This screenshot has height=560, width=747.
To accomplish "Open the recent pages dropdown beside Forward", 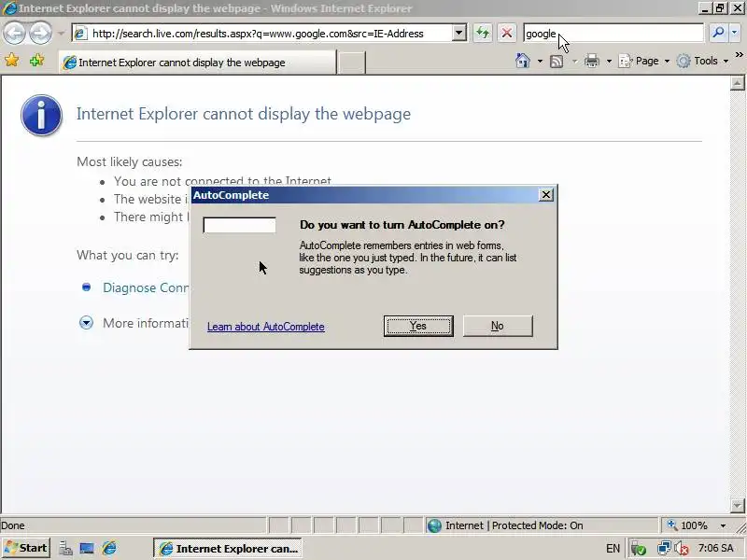I will click(61, 34).
